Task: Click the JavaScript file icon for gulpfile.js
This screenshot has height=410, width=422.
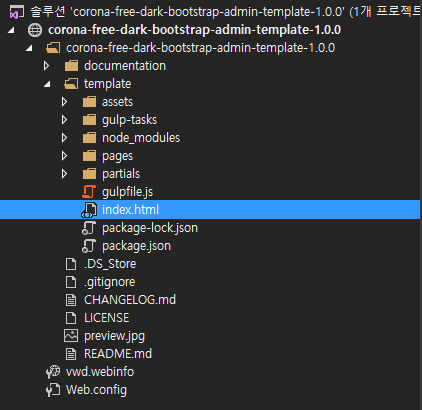Action: (x=89, y=192)
